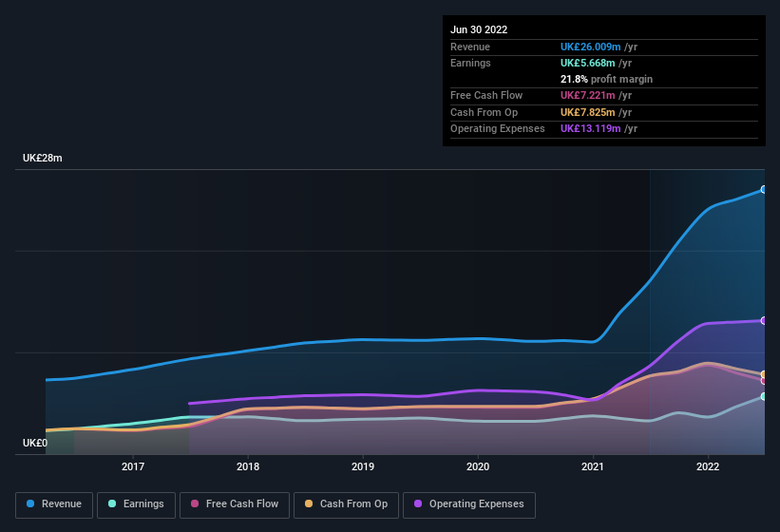Click the Revenue endpoint marker on chart
Viewport: 780px width, 532px height.
(764, 190)
